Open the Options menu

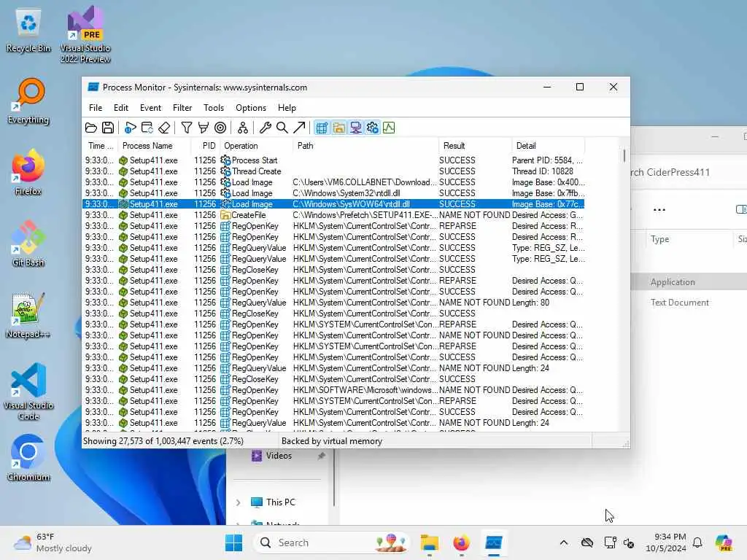click(251, 108)
